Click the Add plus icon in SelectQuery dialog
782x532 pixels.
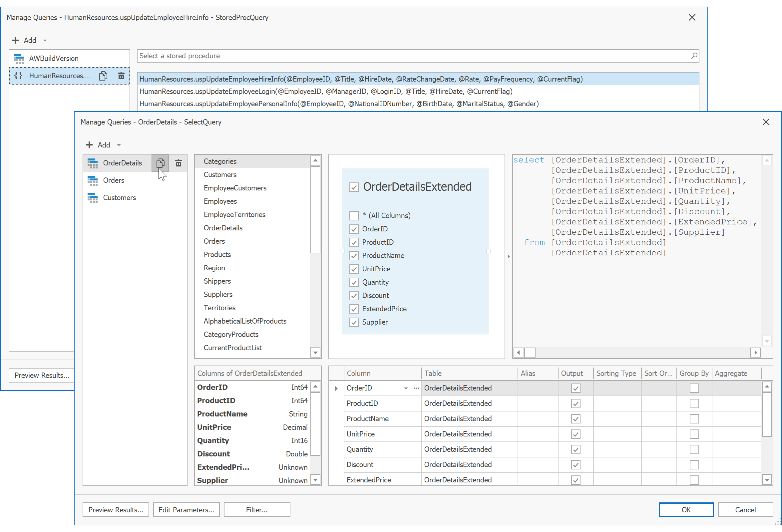point(89,144)
